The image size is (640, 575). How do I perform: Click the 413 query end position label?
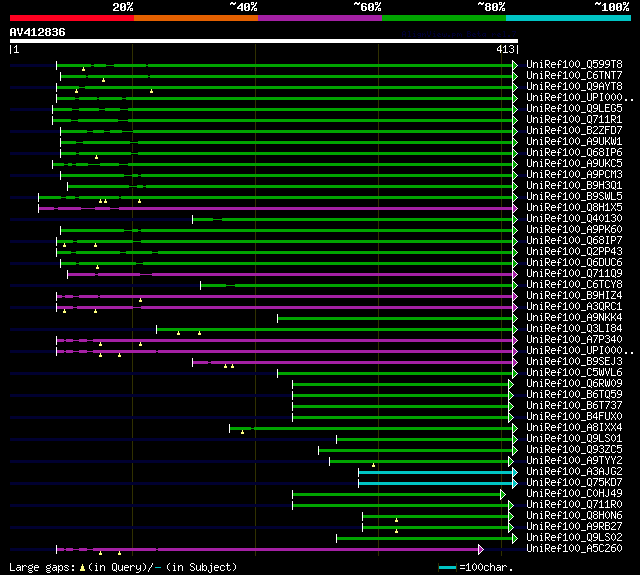tap(505, 49)
